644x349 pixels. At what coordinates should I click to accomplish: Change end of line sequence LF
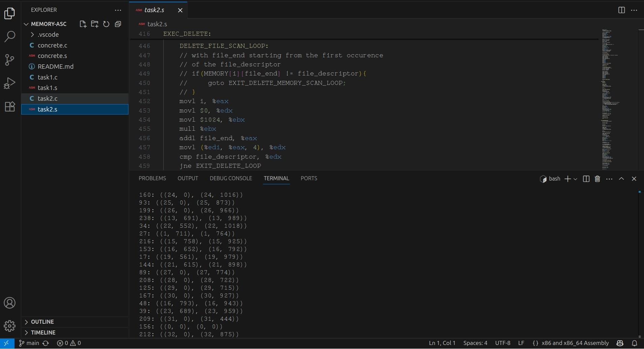521,343
